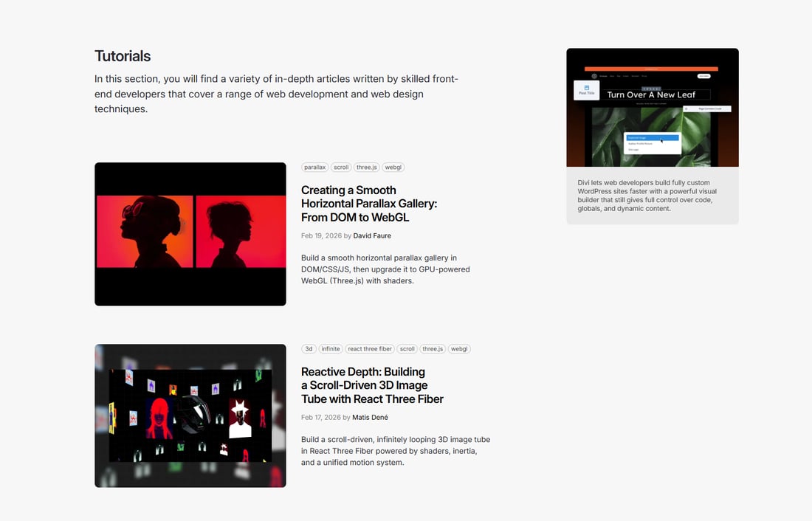The image size is (812, 521).
Task: Open the Divi 'Turn Over A New Leaf' ad image
Action: tap(652, 108)
